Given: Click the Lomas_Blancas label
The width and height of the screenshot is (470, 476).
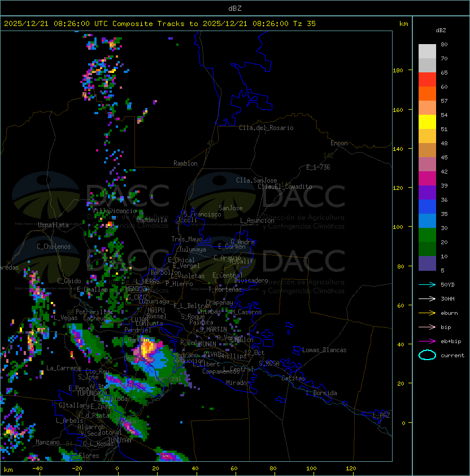Looking at the screenshot, I should (324, 350).
